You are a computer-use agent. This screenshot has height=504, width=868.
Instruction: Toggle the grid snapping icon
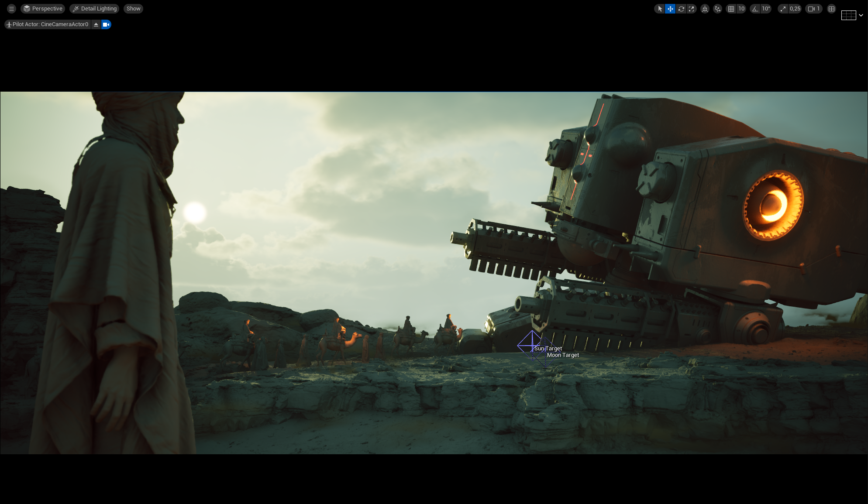tap(731, 9)
